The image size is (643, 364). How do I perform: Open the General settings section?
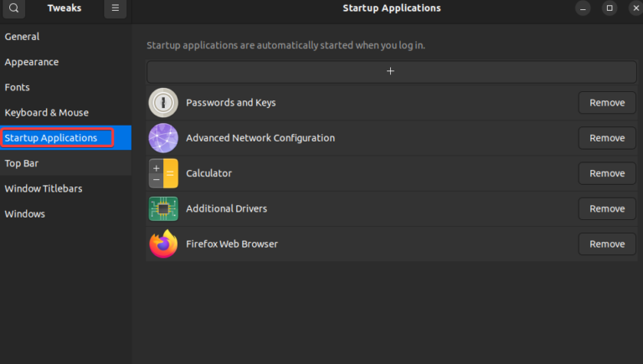[x=23, y=37]
